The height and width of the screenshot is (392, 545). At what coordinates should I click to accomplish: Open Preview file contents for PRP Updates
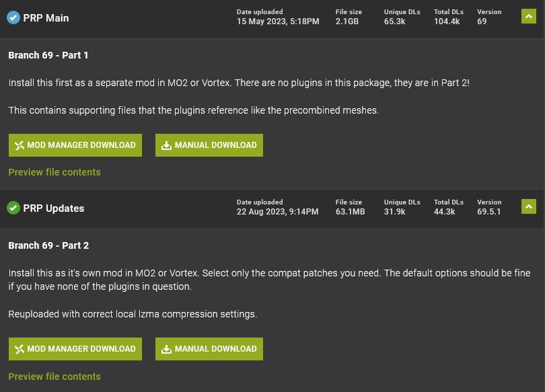tap(54, 377)
